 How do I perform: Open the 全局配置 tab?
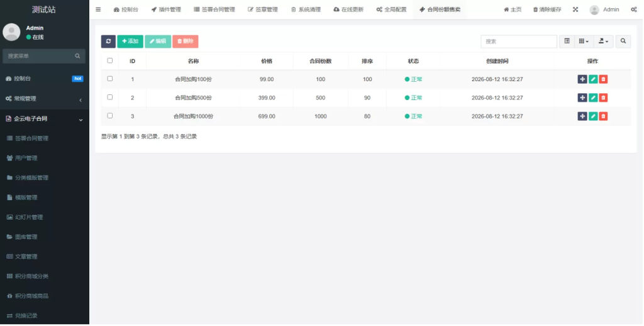[391, 9]
